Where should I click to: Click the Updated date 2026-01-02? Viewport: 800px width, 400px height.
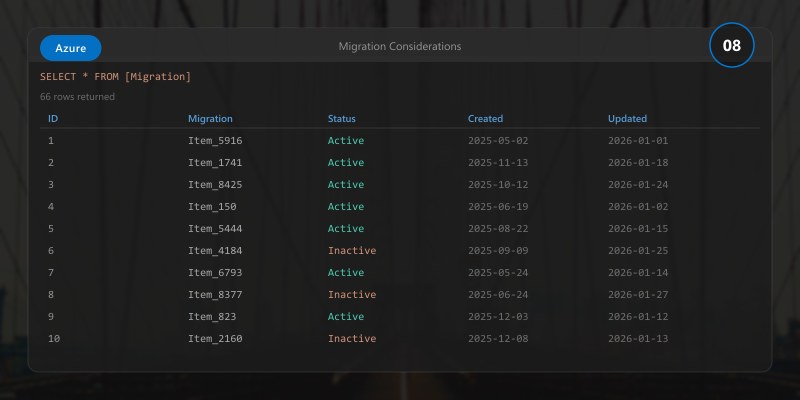coord(638,206)
